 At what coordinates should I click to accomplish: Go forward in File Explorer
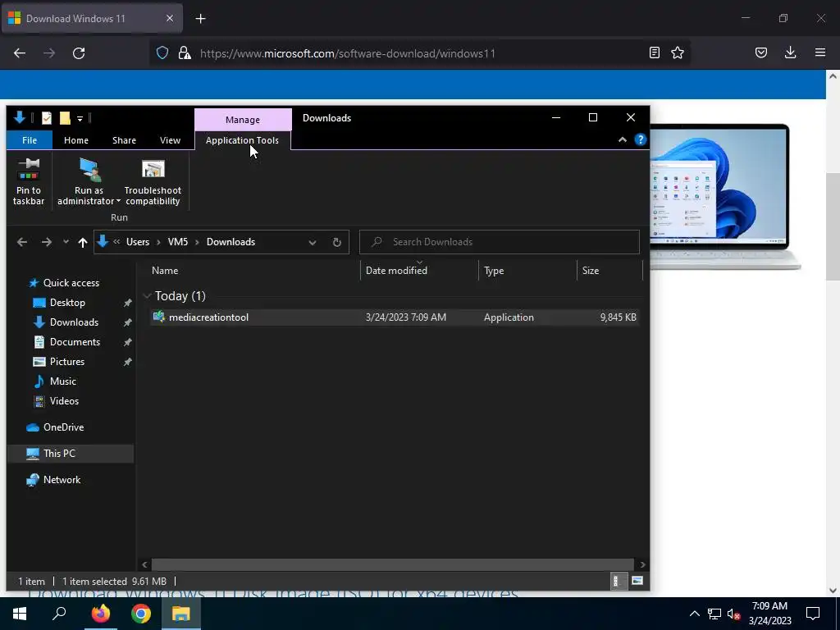47,242
